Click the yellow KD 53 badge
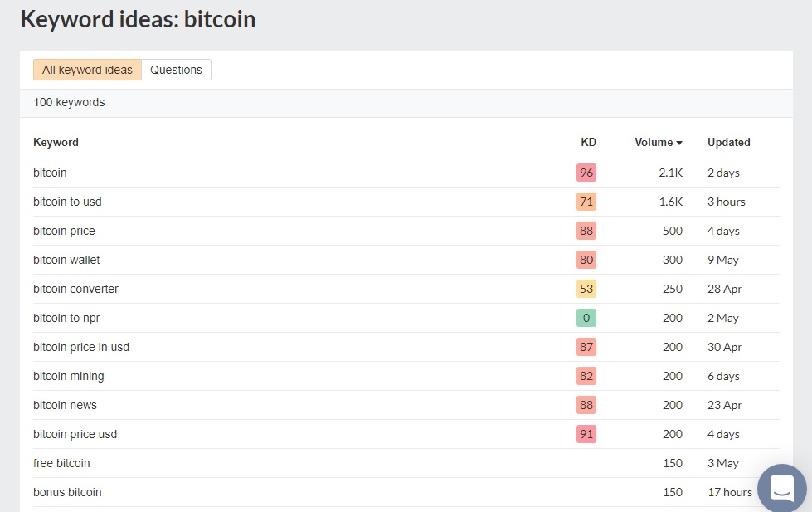 [x=586, y=289]
